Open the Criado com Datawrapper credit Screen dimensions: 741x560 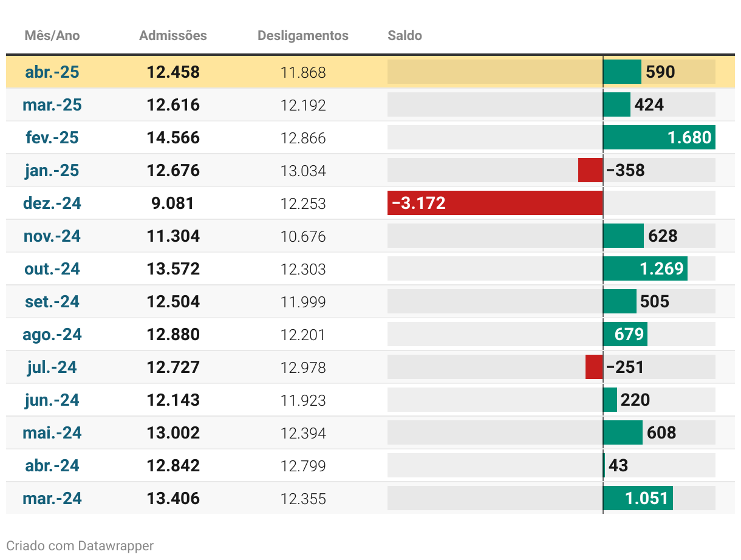80,545
